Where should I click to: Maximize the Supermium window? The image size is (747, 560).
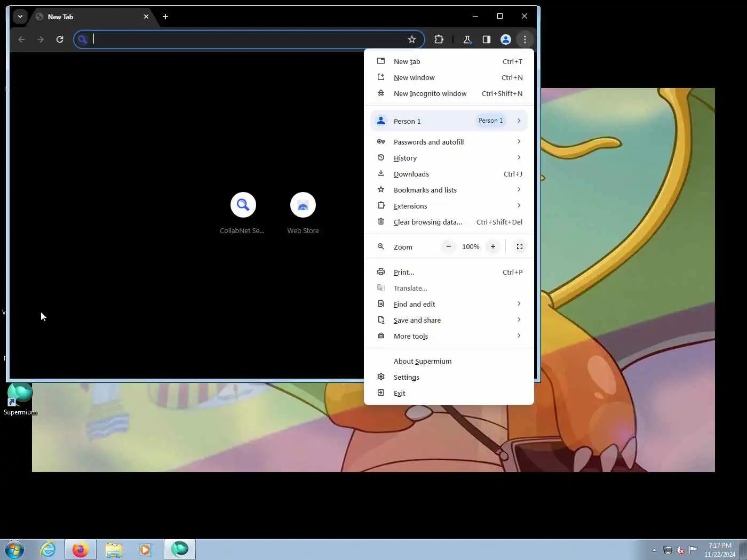[x=500, y=16]
